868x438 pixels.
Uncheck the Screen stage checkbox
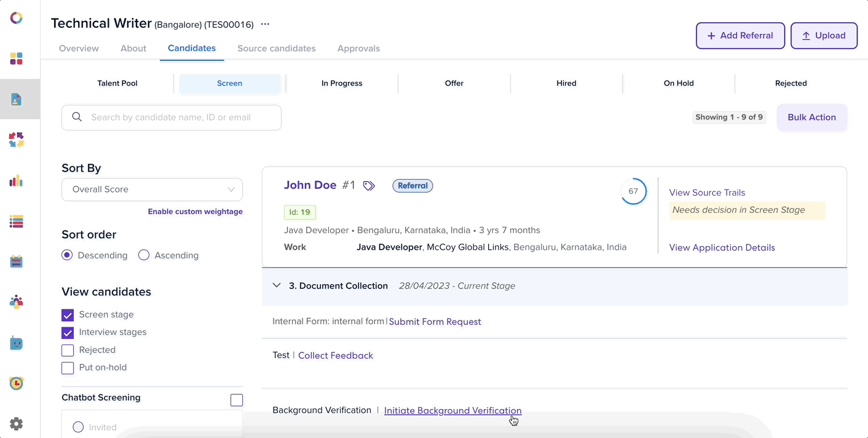pos(68,315)
